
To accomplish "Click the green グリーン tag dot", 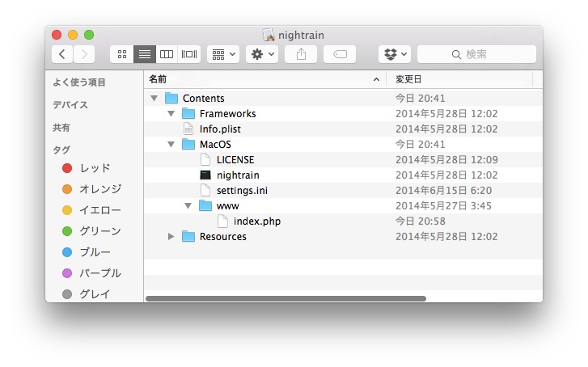I will 67,231.
